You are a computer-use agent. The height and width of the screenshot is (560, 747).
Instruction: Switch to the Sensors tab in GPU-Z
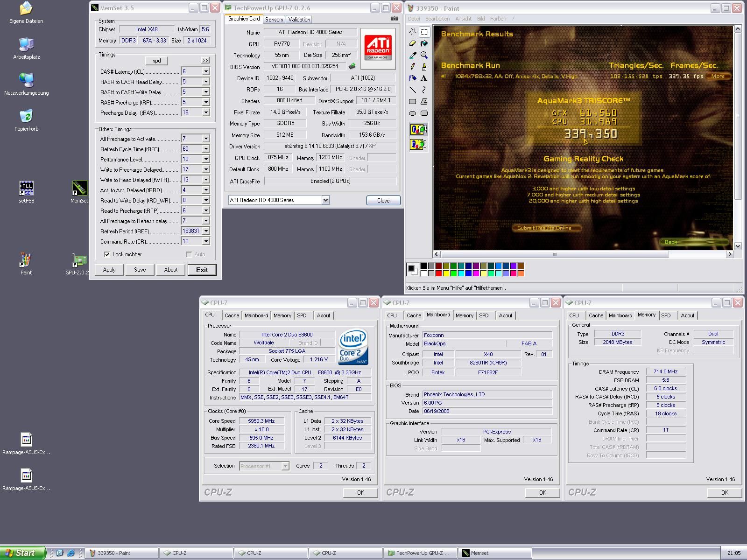pyautogui.click(x=274, y=19)
